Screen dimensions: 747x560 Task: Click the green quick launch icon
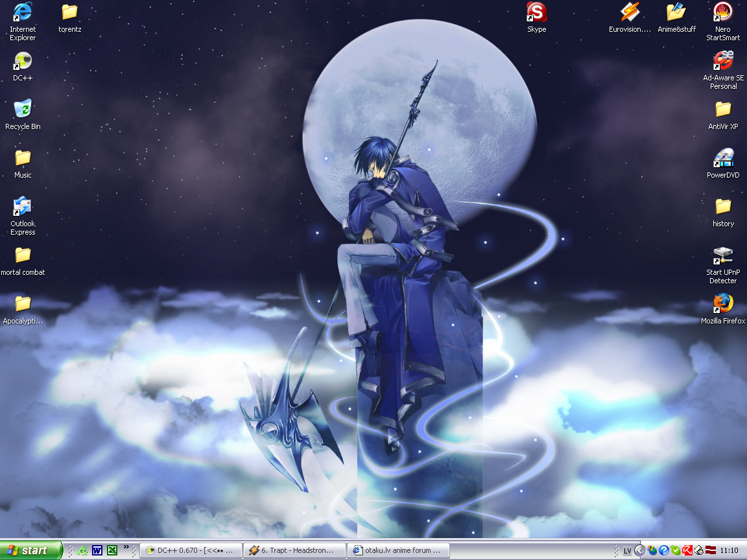click(x=82, y=550)
